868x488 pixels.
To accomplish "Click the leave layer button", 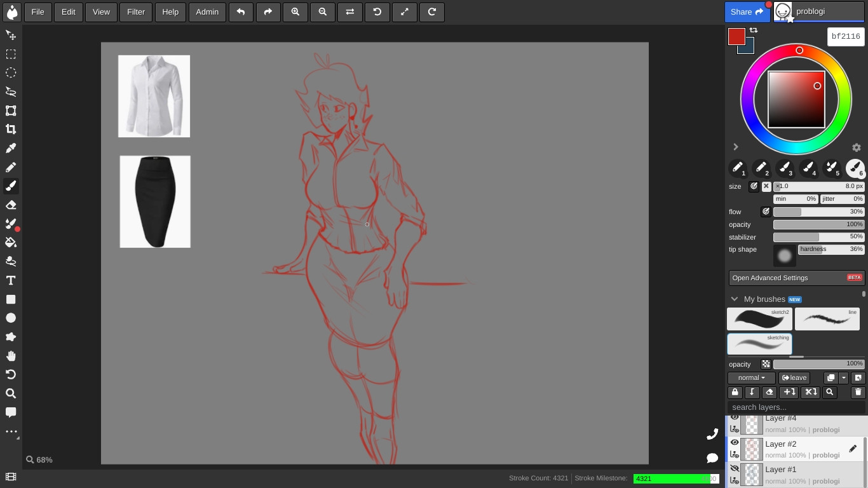I will tap(794, 377).
